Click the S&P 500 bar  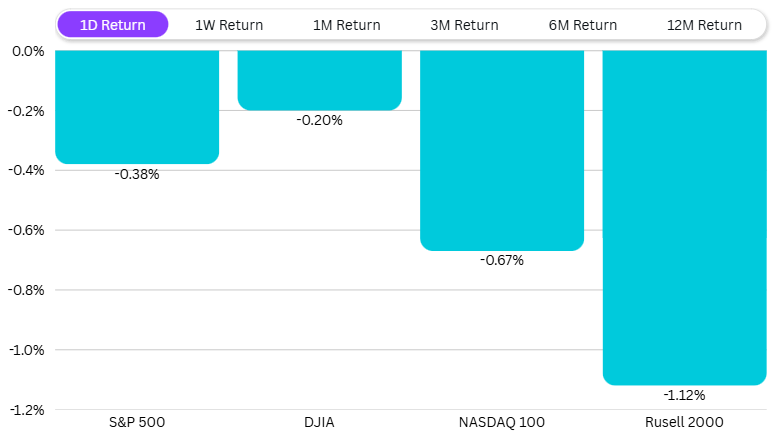coord(137,107)
